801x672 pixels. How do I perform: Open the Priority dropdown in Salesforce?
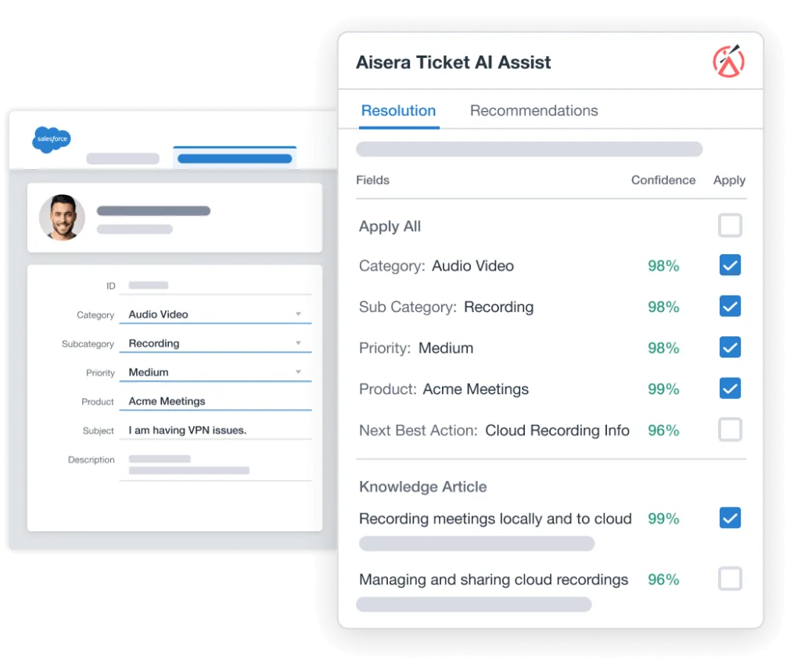[215, 372]
